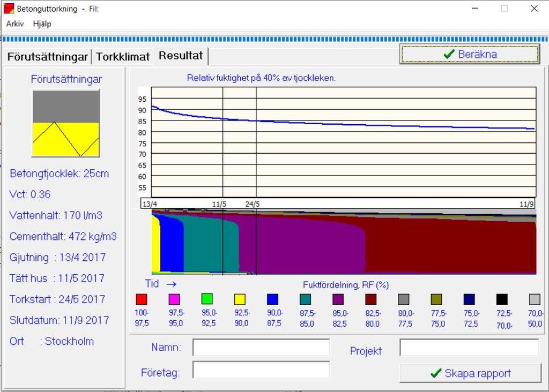The height and width of the screenshot is (392, 549).
Task: Click the Slutdatum: 11/9 2017 text
Action: tap(59, 320)
